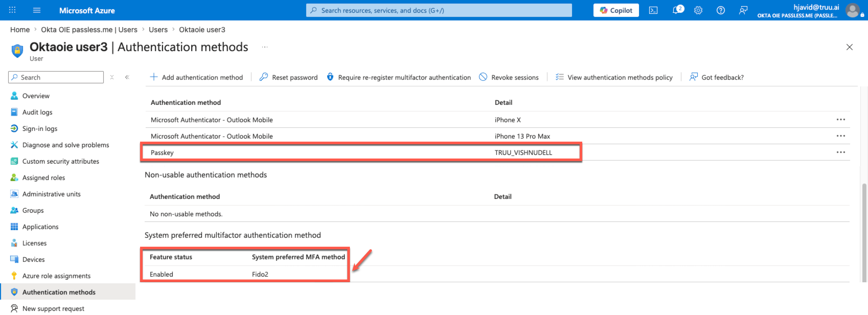The width and height of the screenshot is (868, 315).
Task: Select the Passkey method row text
Action: [x=162, y=152]
